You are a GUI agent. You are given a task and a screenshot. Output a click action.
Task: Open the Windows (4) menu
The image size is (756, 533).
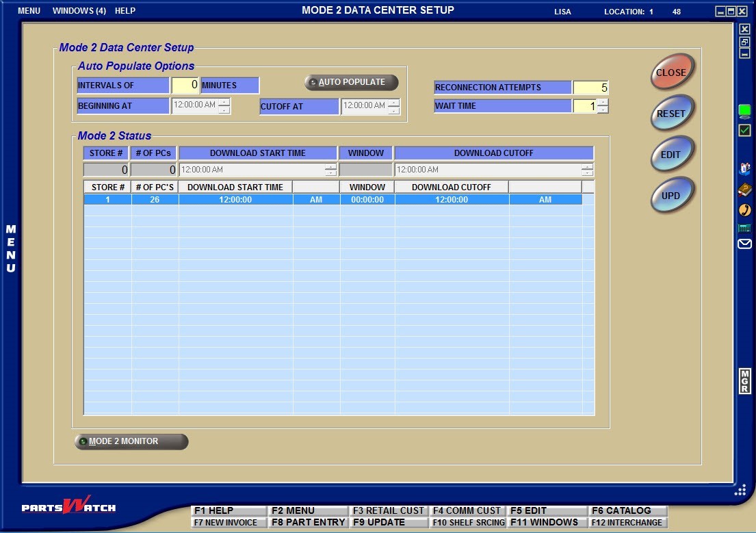coord(79,11)
